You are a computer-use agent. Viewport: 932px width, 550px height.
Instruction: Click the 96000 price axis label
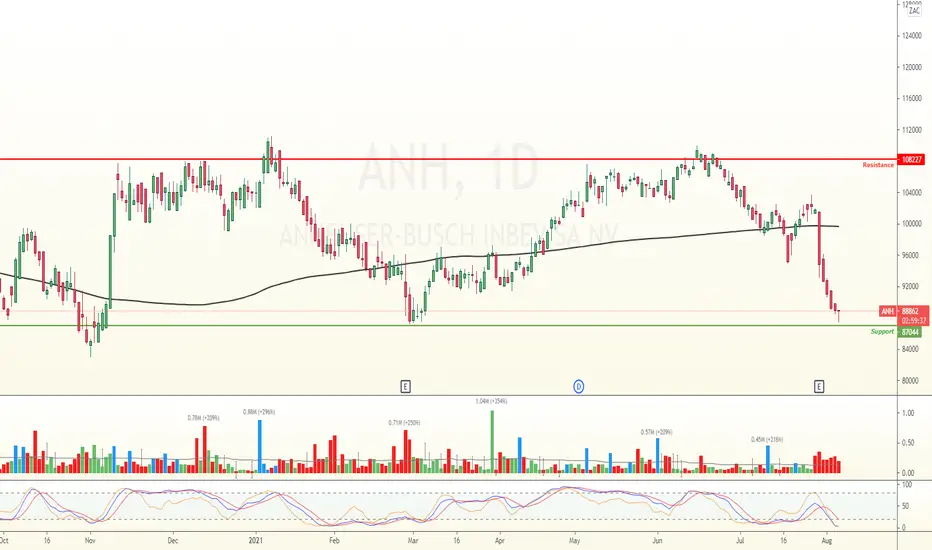tap(912, 256)
